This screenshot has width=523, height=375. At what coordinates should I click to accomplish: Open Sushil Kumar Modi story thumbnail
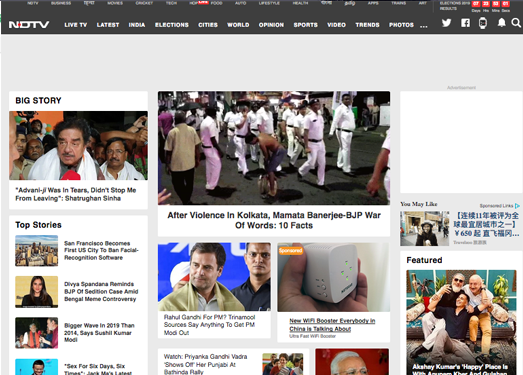pyautogui.click(x=37, y=333)
